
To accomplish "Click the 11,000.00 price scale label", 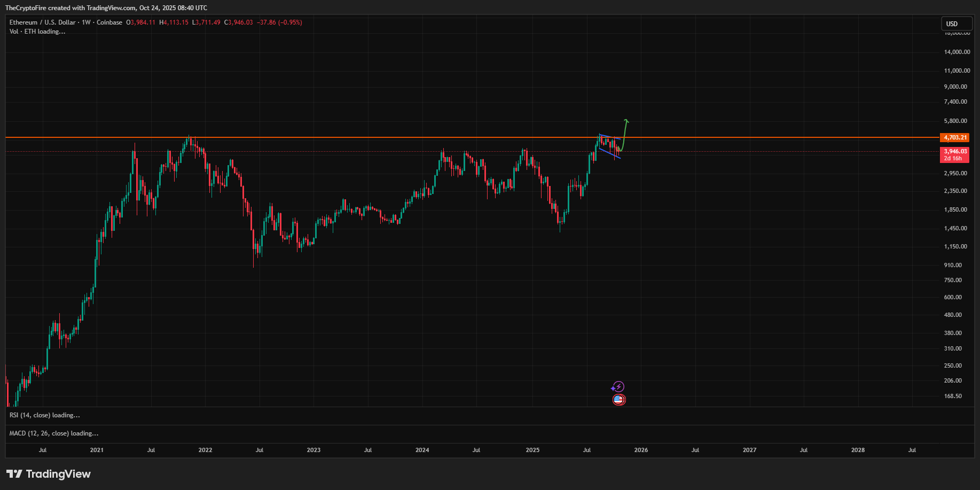I will (957, 71).
